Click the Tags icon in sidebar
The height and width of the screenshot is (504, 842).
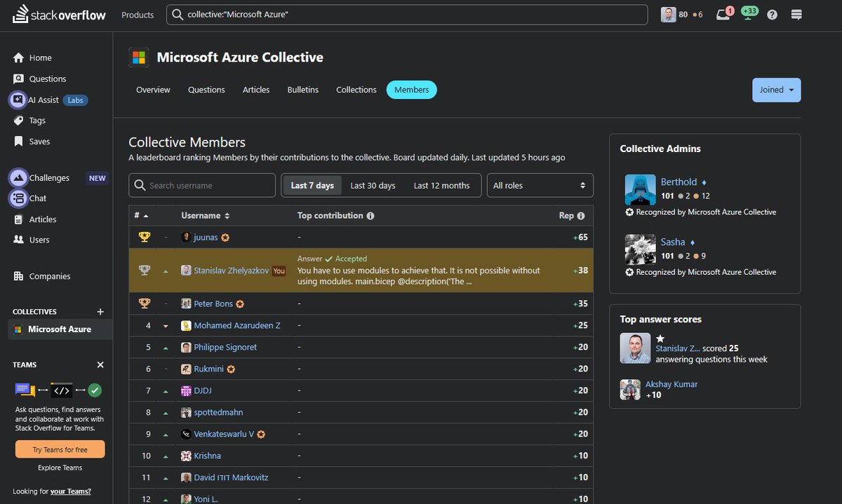click(x=19, y=121)
